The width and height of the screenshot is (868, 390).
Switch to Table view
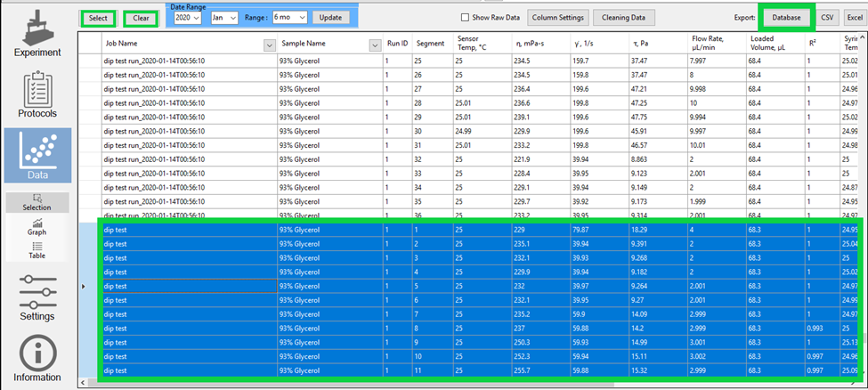(x=37, y=250)
